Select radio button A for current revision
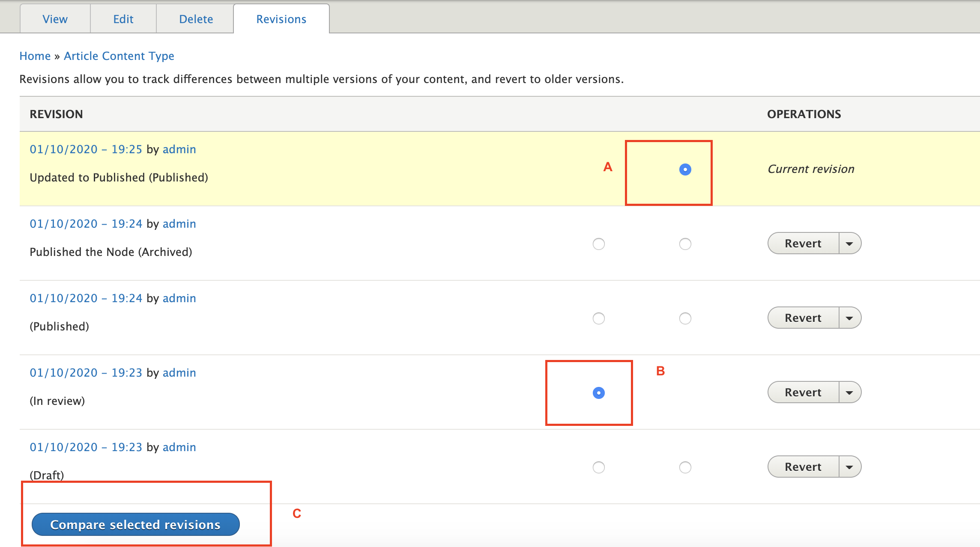The width and height of the screenshot is (980, 547). (x=685, y=169)
